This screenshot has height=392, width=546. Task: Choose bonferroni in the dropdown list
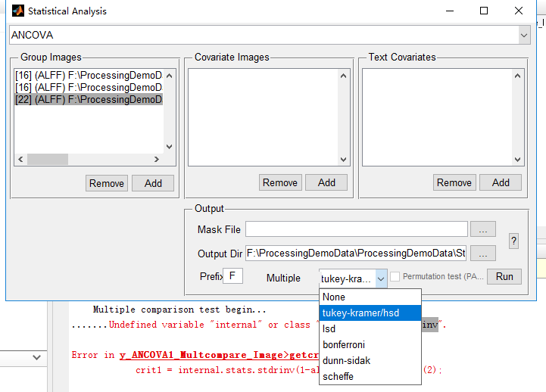[370, 344]
